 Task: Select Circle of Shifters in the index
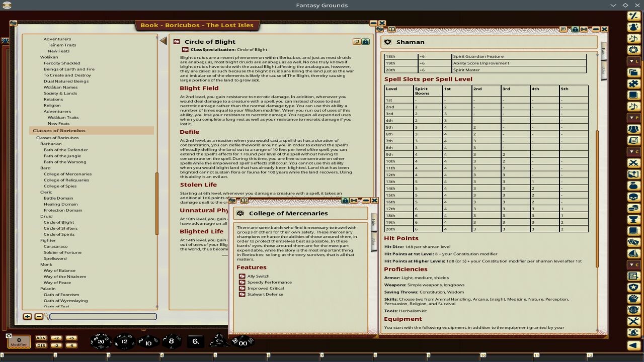click(60, 228)
